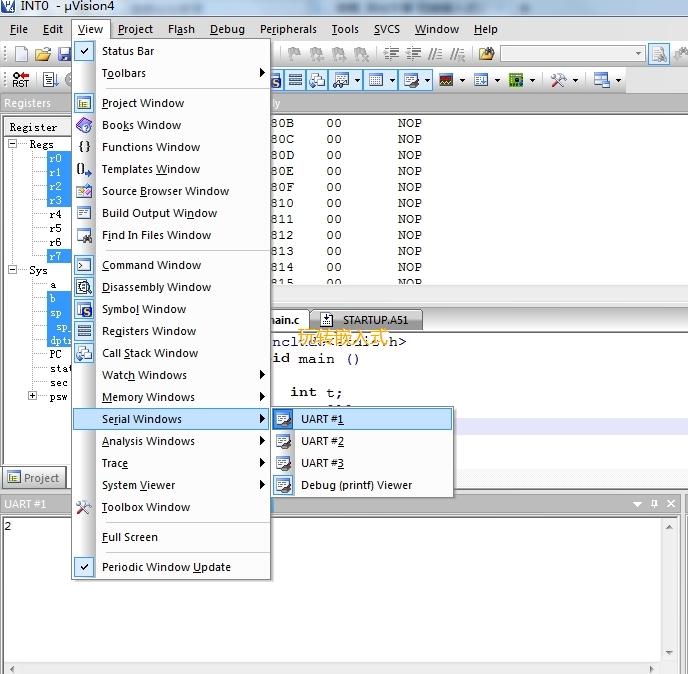The height and width of the screenshot is (674, 688).
Task: Click the toolbox toolbar icon
Action: tap(558, 80)
